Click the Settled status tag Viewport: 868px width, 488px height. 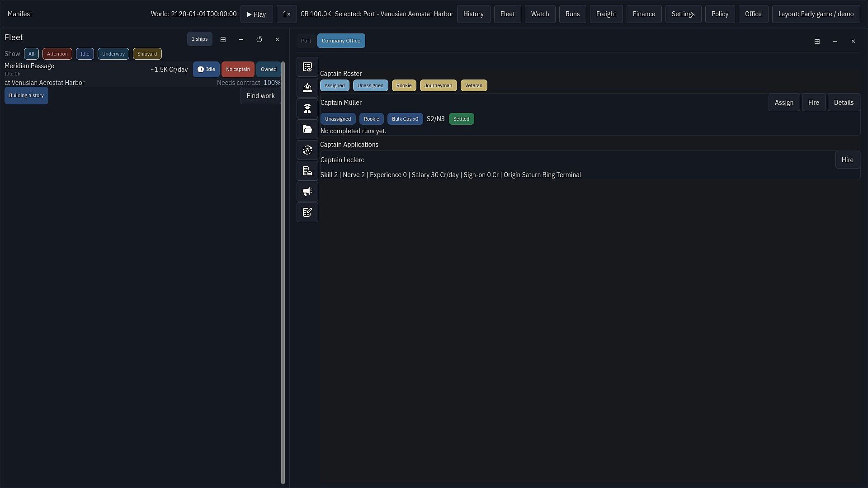461,119
